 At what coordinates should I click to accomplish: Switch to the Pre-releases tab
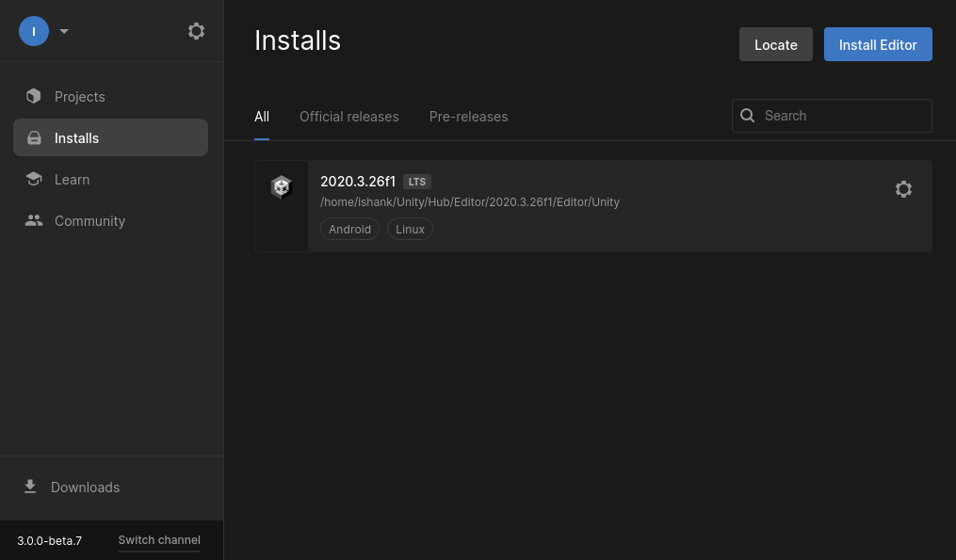click(x=468, y=117)
